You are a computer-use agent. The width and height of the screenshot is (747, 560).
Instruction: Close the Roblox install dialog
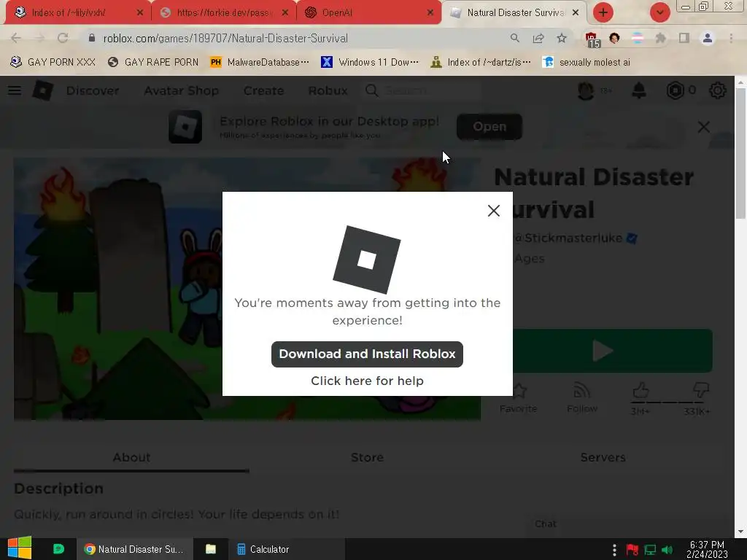[x=494, y=211]
